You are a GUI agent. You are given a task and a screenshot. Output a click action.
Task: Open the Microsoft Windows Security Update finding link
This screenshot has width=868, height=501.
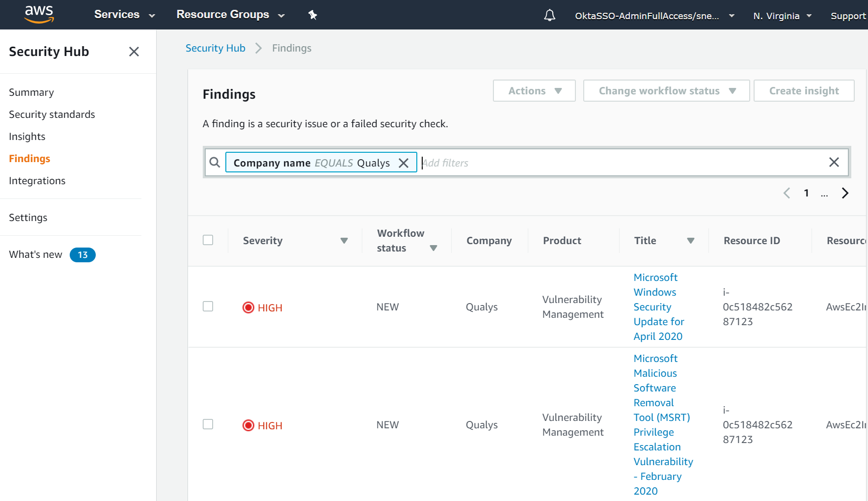659,307
